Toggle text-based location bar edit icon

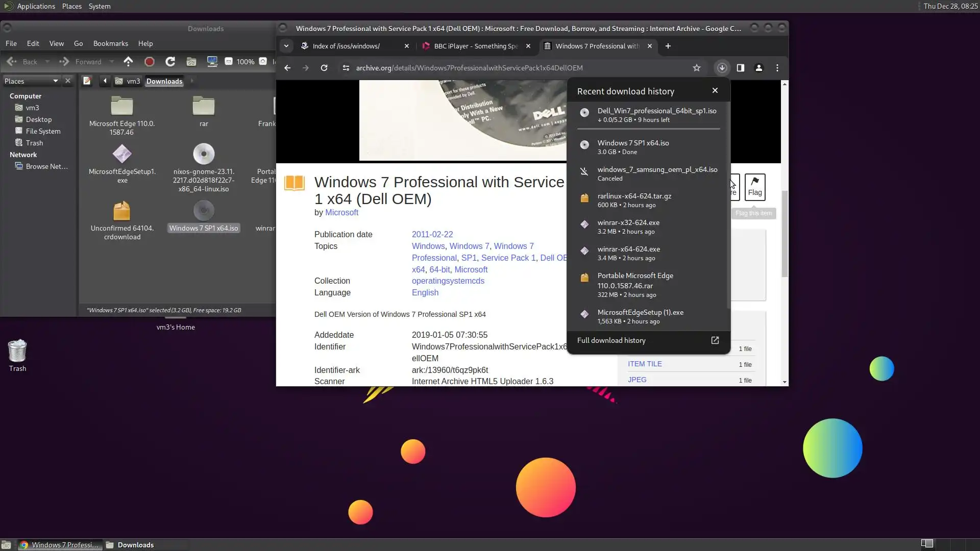coord(87,81)
